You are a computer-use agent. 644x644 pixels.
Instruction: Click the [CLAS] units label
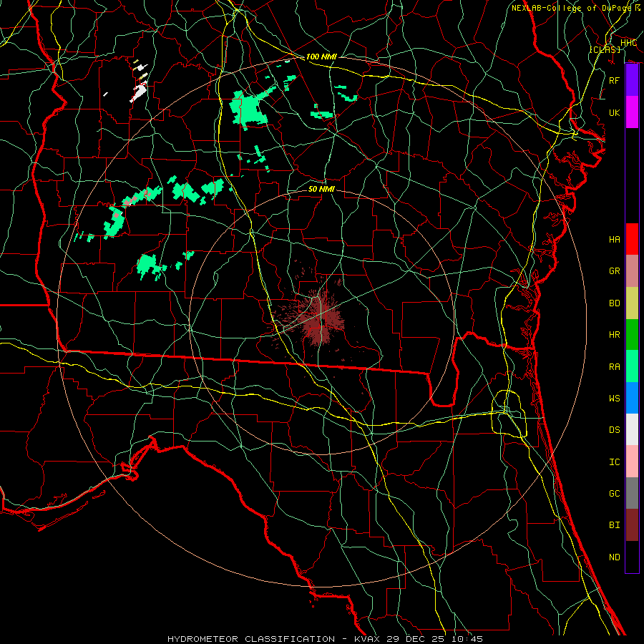[605, 49]
